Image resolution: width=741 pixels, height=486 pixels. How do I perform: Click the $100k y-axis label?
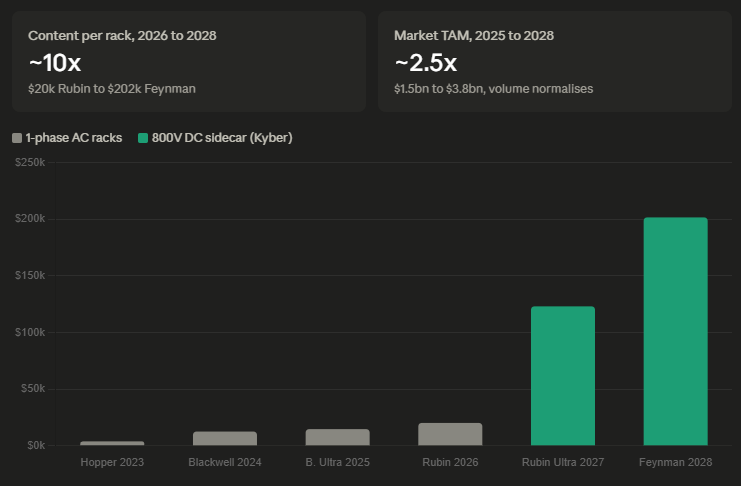(x=30, y=332)
